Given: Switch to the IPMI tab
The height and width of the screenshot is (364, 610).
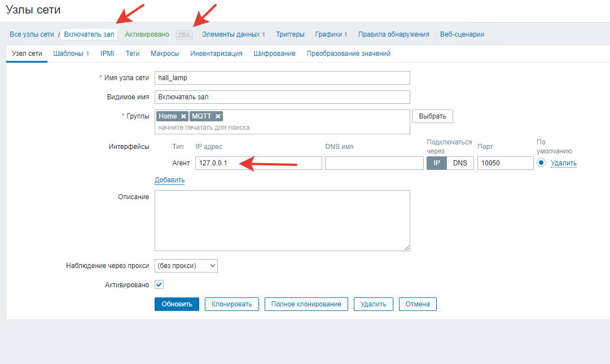Looking at the screenshot, I should 107,54.
